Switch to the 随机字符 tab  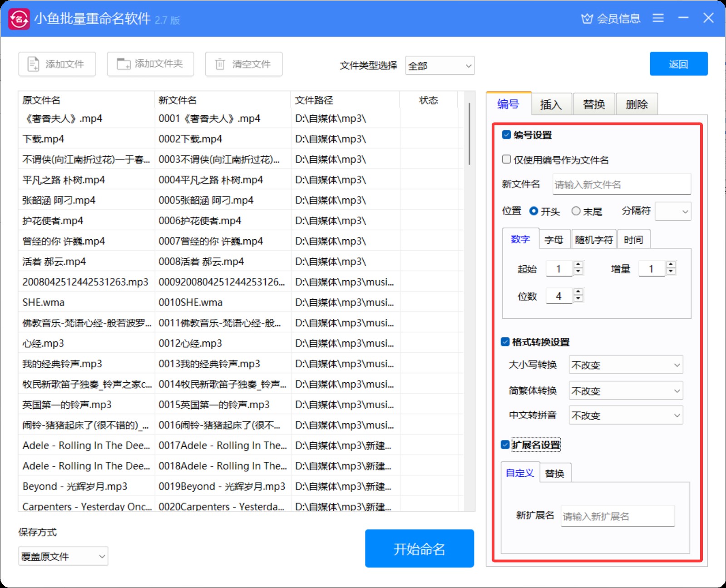tap(593, 240)
